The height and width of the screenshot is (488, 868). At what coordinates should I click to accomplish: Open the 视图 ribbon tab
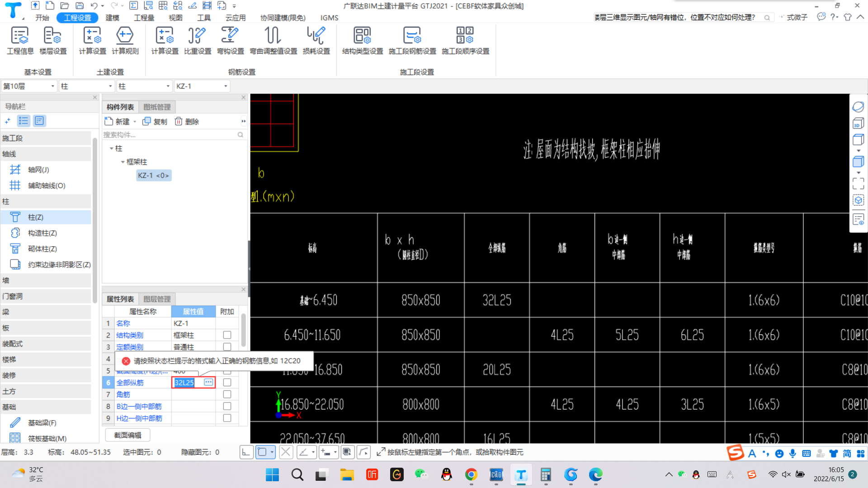175,18
